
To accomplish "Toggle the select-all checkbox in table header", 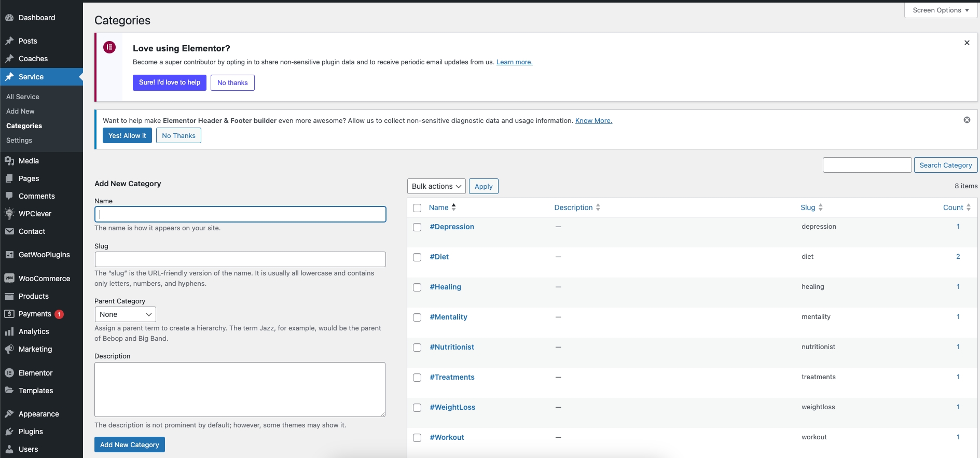I will (x=417, y=208).
